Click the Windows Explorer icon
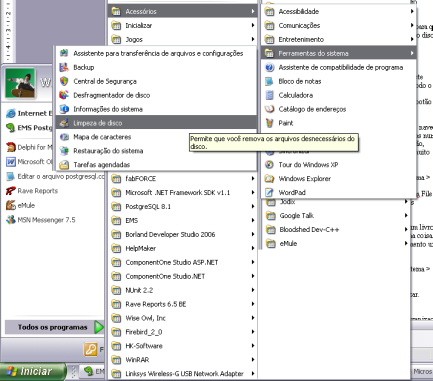The width and height of the screenshot is (433, 381). tap(269, 179)
